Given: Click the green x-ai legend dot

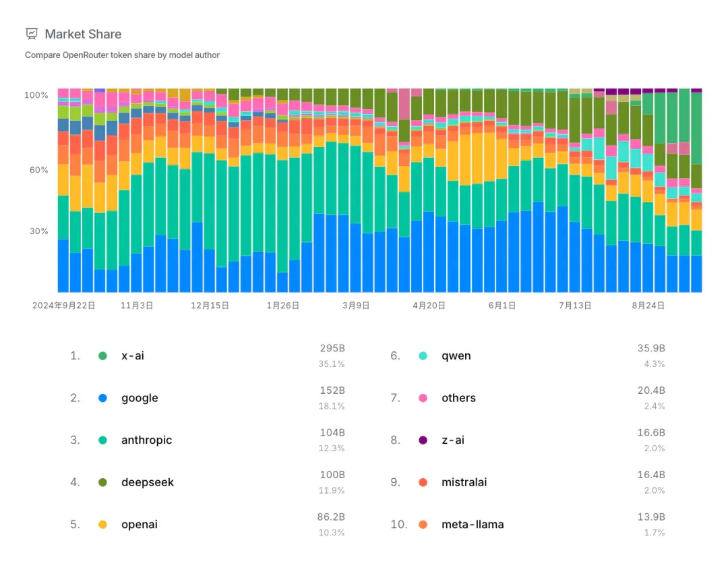Looking at the screenshot, I should [103, 356].
